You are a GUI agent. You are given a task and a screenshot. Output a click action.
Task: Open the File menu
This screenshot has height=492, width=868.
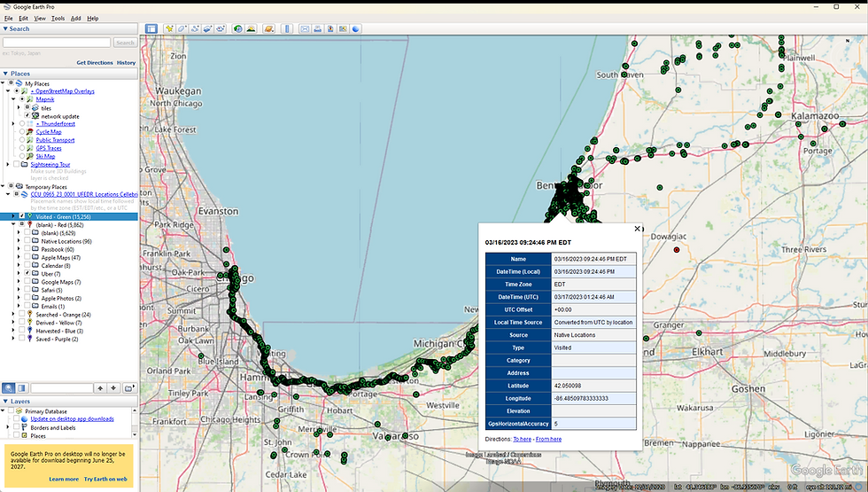[8, 19]
